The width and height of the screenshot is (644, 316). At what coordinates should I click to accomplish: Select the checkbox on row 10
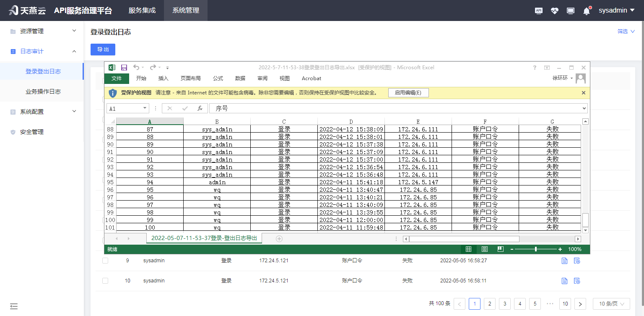(105, 280)
